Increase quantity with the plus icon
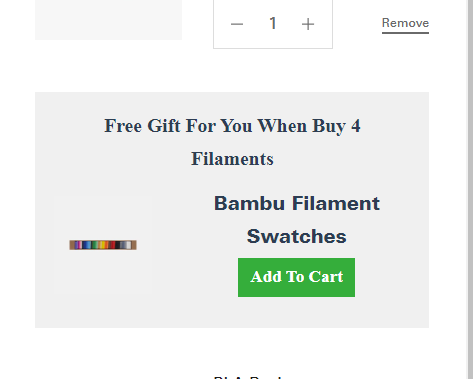 pyautogui.click(x=308, y=24)
